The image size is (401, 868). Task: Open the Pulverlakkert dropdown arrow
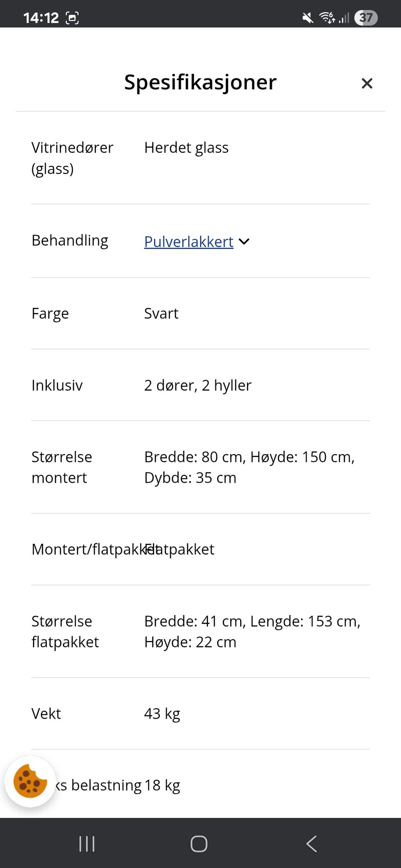click(x=244, y=241)
